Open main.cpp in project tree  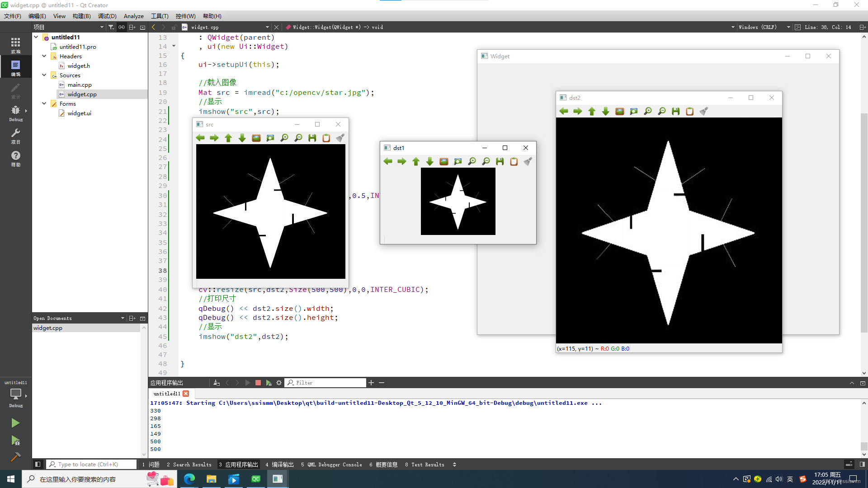(80, 85)
